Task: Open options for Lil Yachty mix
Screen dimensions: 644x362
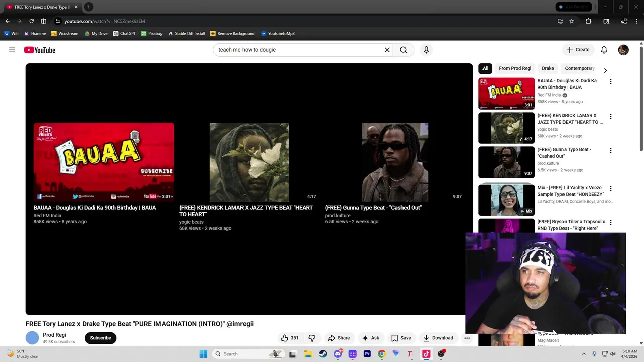Action: tap(611, 189)
